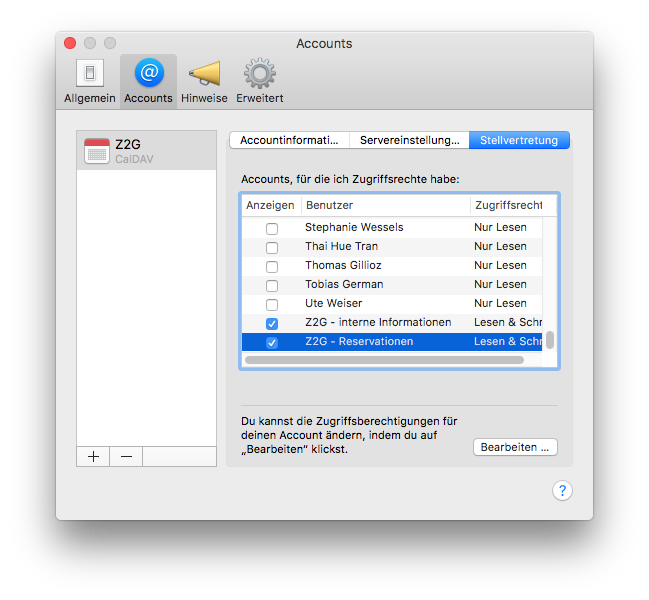Switch to the Stellvertretung tab
This screenshot has height=600, width=649.
[519, 140]
